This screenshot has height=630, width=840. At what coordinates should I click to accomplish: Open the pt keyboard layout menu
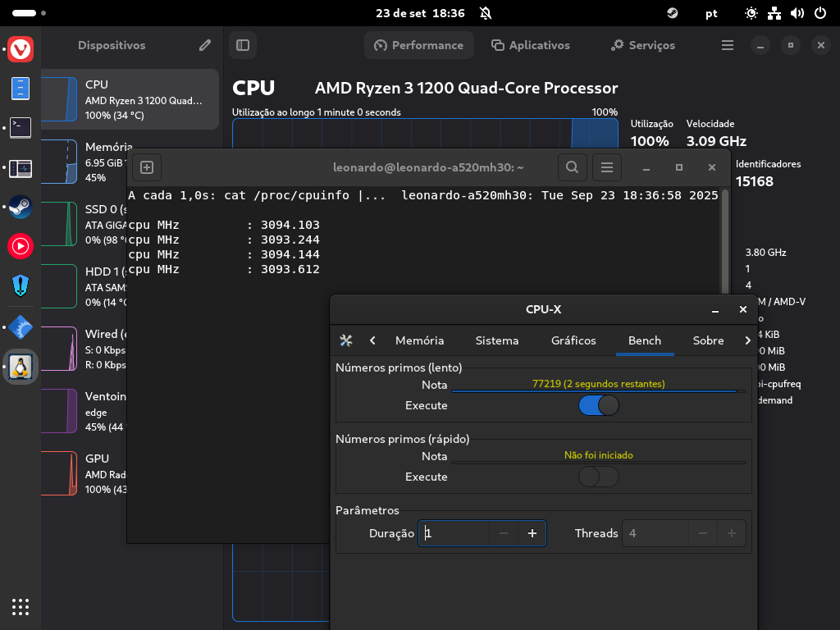click(711, 13)
